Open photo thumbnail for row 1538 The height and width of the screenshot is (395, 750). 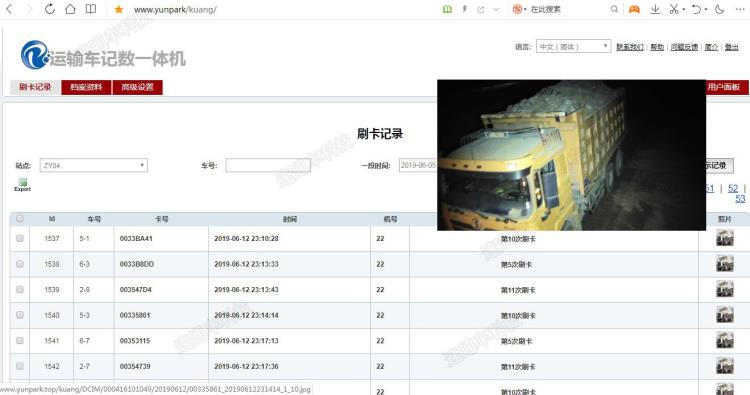pyautogui.click(x=725, y=263)
